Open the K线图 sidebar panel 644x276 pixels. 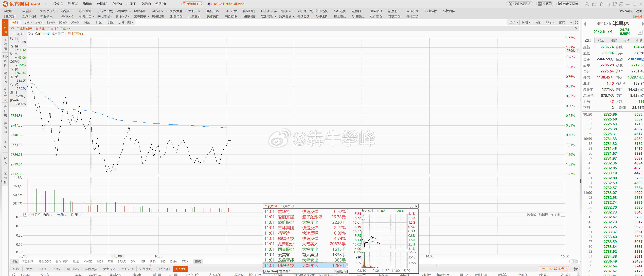5,44
